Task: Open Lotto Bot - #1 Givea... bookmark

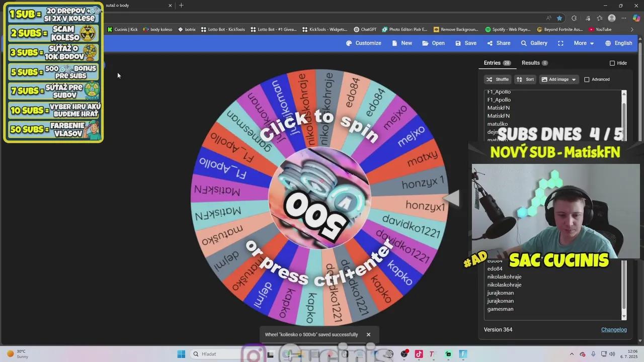Action: [x=274, y=30]
